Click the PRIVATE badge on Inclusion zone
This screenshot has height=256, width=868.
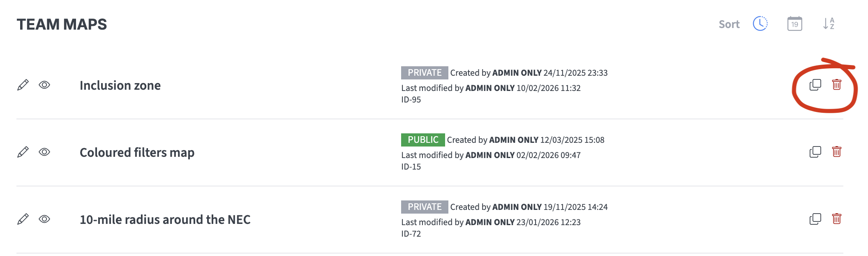pyautogui.click(x=424, y=73)
